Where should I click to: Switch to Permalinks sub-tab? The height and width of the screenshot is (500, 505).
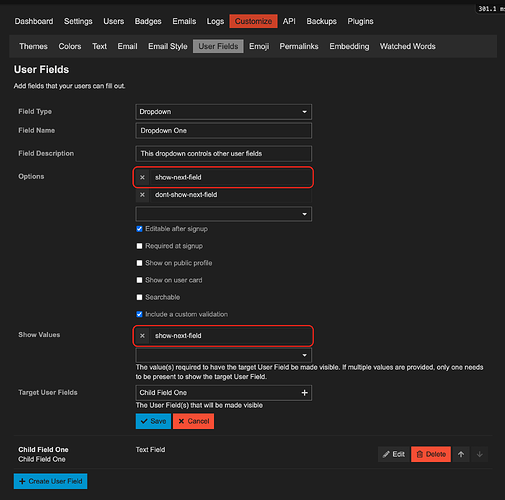coord(299,46)
